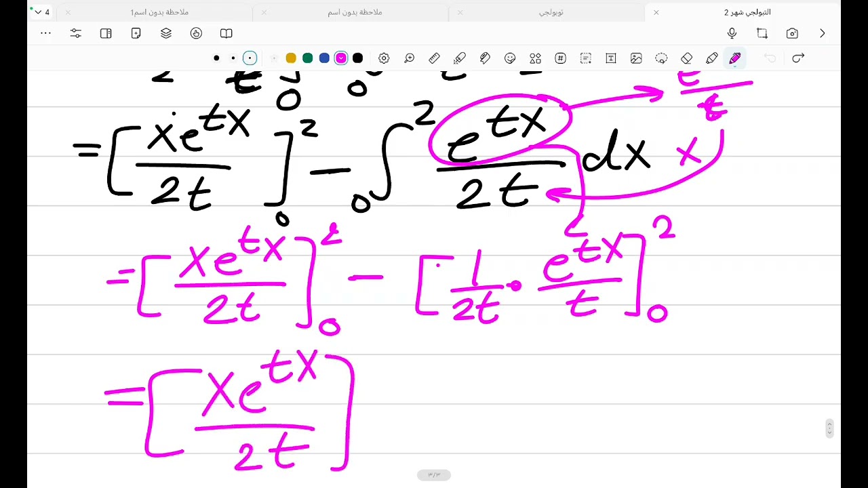Pick the blue color swatch
Viewport: 868px width, 488px height.
(324, 58)
